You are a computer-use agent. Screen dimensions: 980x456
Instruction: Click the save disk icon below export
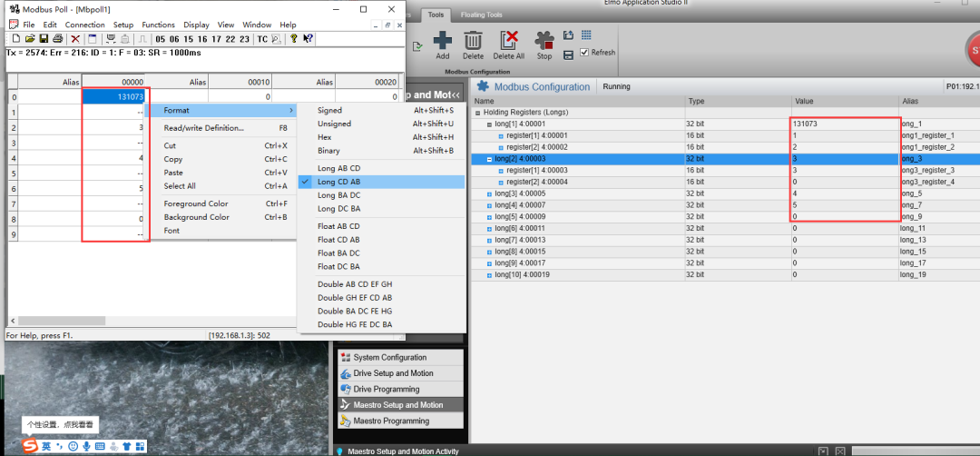click(x=569, y=55)
